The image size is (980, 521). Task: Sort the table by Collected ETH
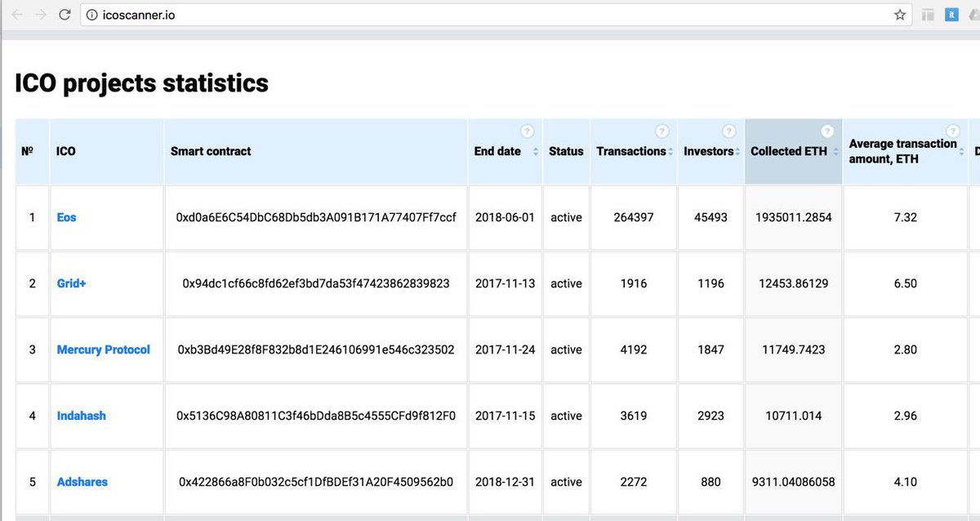836,152
